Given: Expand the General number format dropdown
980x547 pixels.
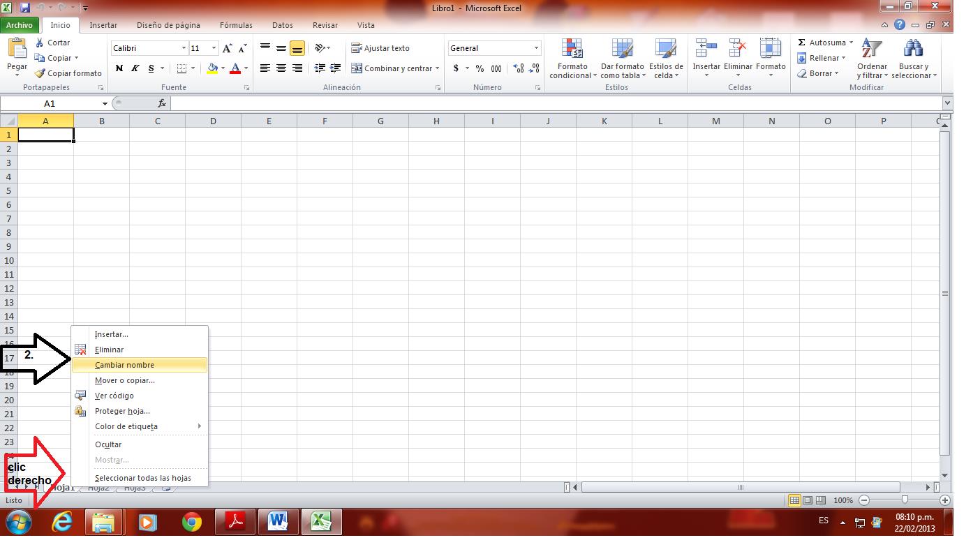Looking at the screenshot, I should pyautogui.click(x=537, y=47).
